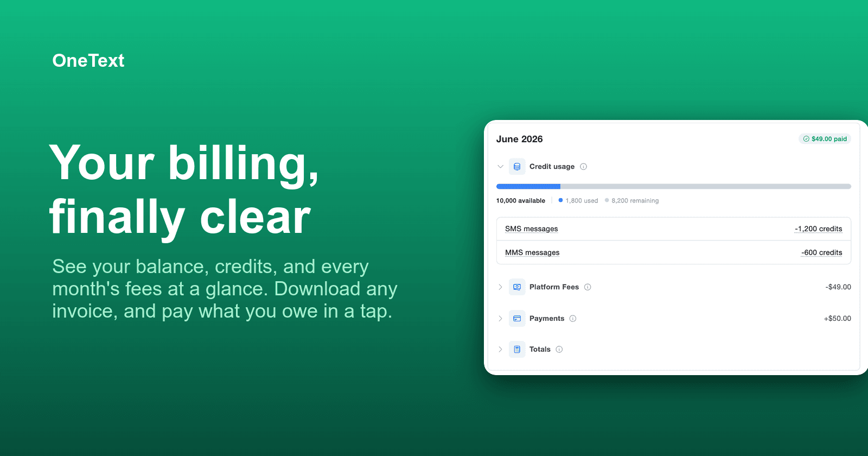Click the gray remaining-credits legend dot
868x456 pixels.
pos(607,200)
